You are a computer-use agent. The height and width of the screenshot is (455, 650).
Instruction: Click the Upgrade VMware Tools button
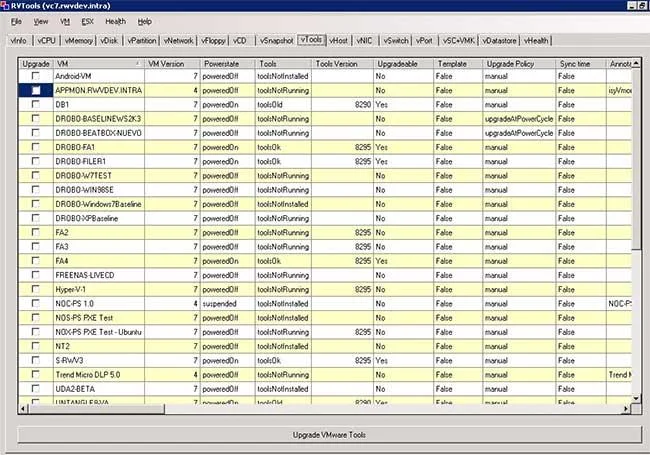coord(329,435)
